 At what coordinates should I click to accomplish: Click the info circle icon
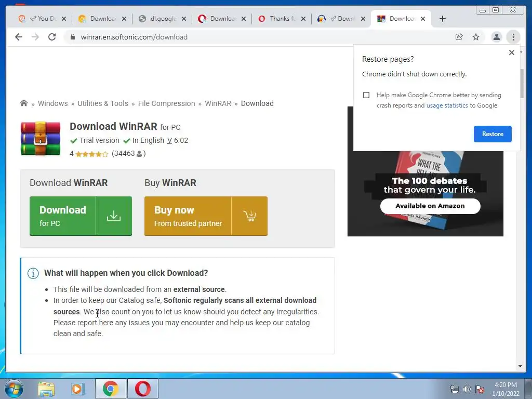coord(33,273)
